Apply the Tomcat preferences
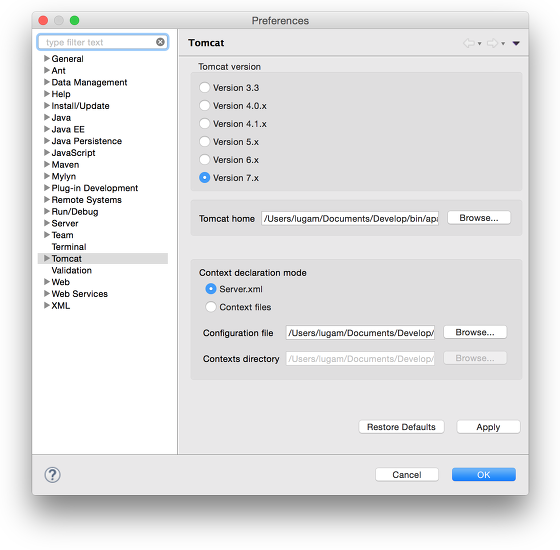The width and height of the screenshot is (560, 550). (x=488, y=427)
